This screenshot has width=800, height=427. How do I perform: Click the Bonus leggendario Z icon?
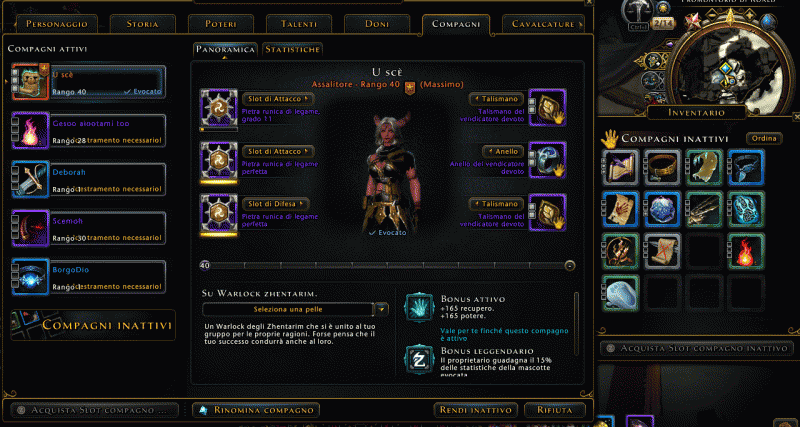click(x=419, y=360)
